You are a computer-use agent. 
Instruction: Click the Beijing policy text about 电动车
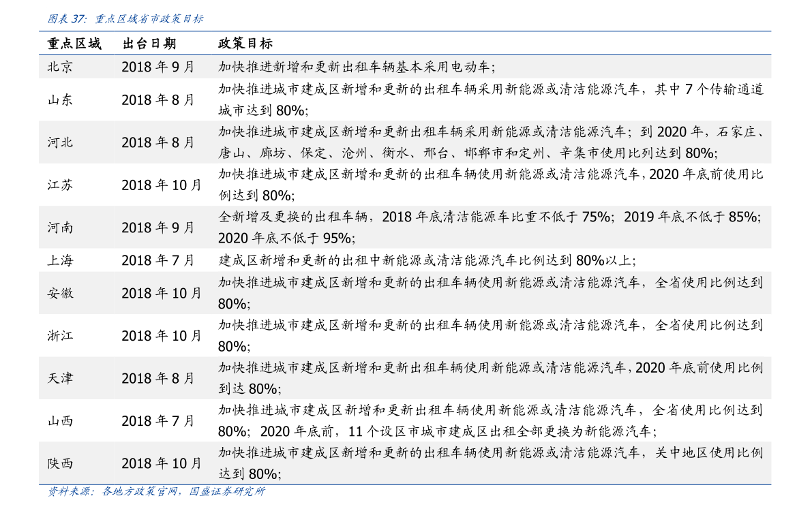click(357, 67)
